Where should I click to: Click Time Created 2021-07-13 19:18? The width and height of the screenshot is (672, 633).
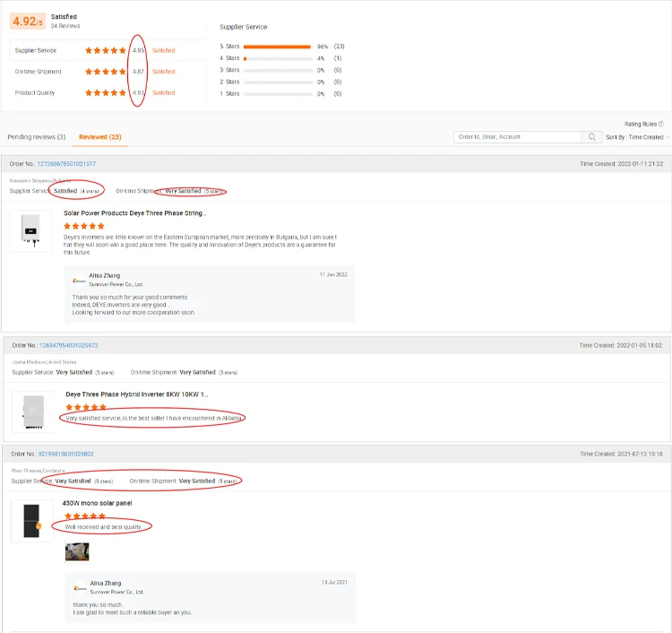(x=621, y=454)
